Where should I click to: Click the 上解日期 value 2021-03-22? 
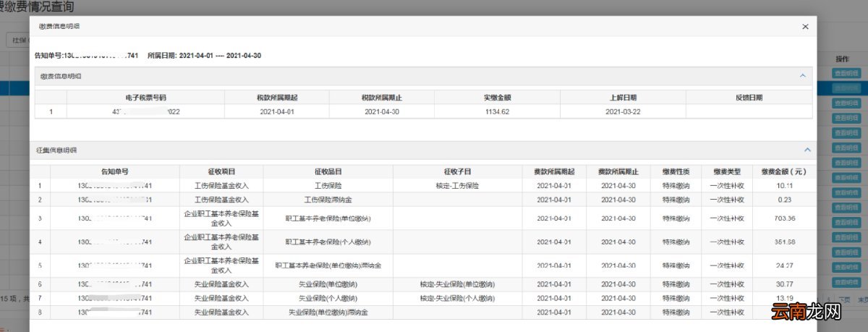[x=621, y=111]
